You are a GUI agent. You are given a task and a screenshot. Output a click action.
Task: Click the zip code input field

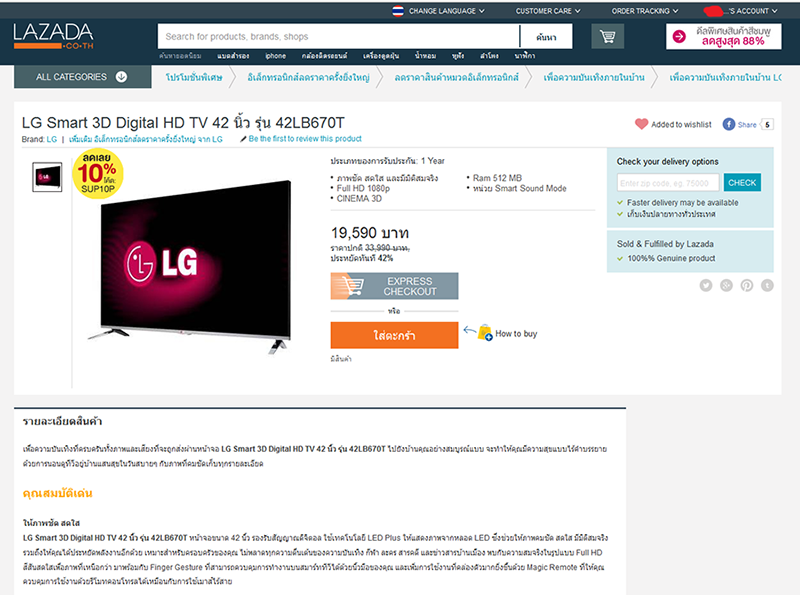tap(668, 183)
